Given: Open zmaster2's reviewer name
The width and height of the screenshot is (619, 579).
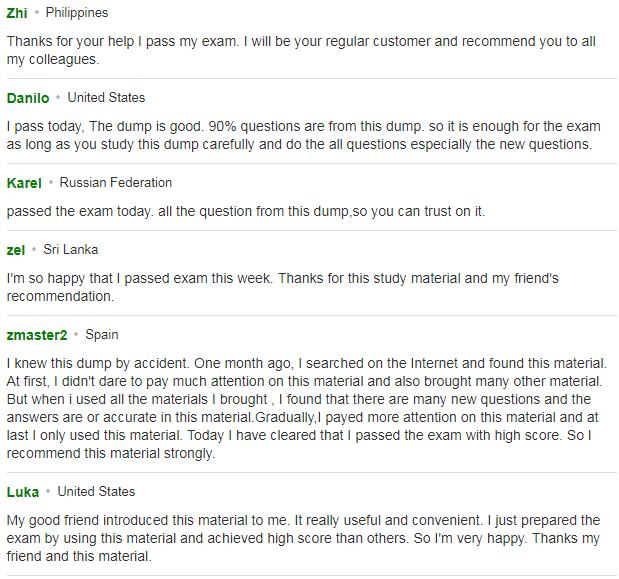Looking at the screenshot, I should coord(37,335).
